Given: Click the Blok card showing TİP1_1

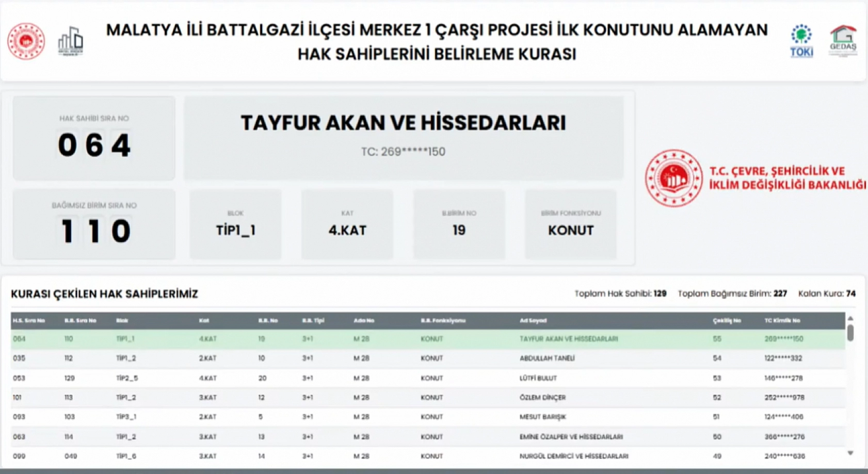Looking at the screenshot, I should (x=235, y=224).
